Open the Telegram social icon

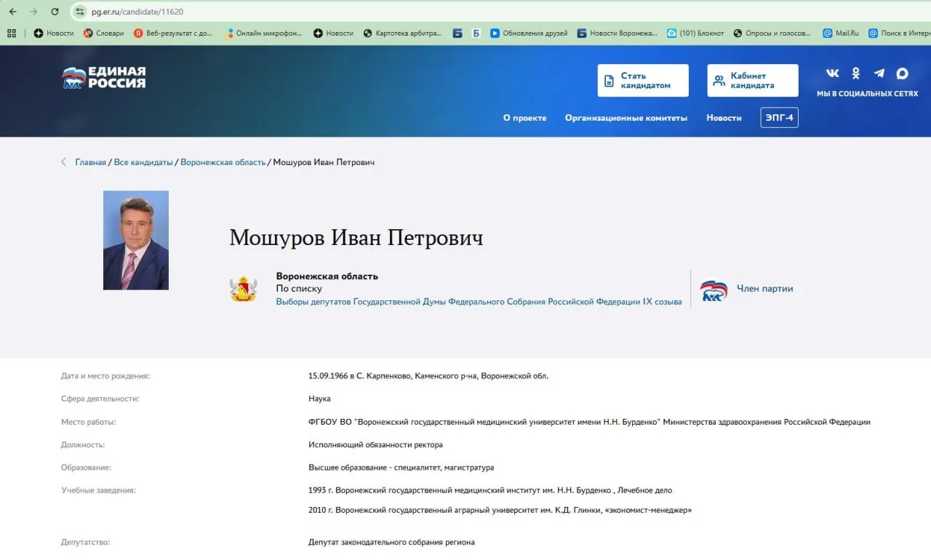click(879, 73)
